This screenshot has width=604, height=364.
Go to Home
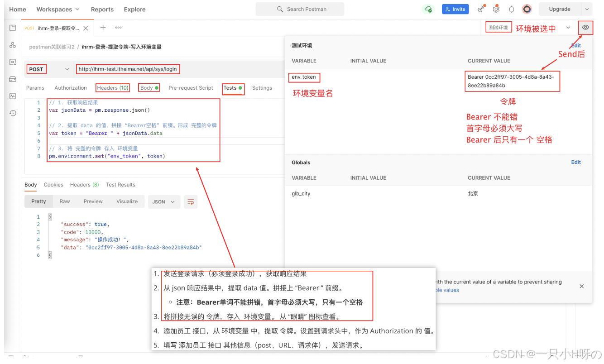point(18,9)
